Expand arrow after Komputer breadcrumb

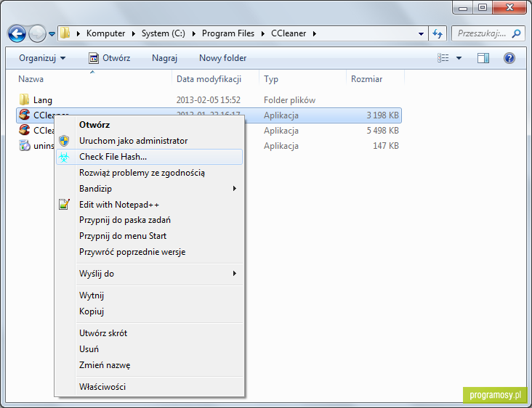[133, 33]
